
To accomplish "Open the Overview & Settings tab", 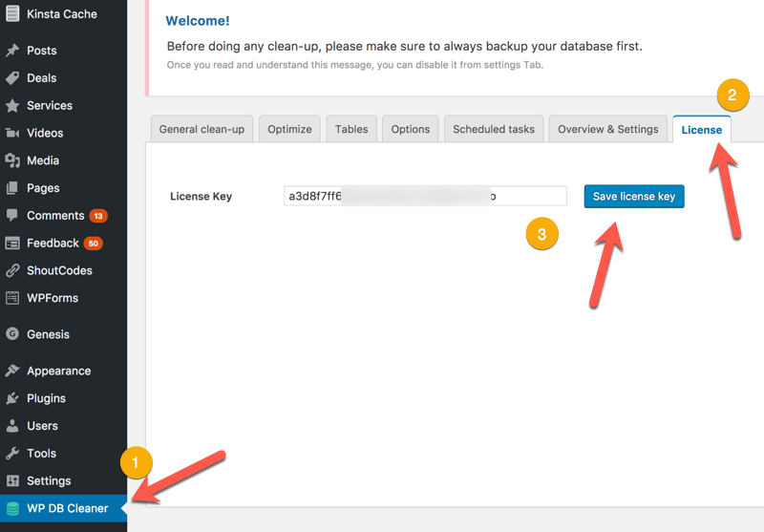I will (607, 129).
